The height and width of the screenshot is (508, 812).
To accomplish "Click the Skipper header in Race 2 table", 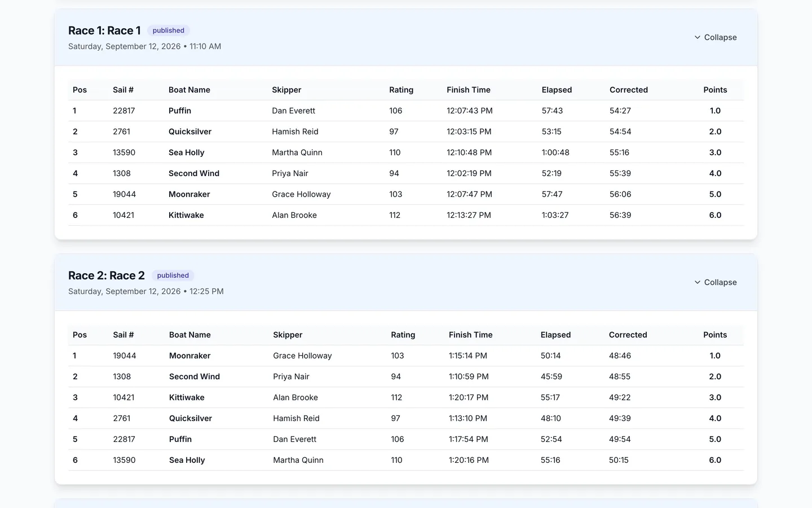I will pyautogui.click(x=288, y=335).
